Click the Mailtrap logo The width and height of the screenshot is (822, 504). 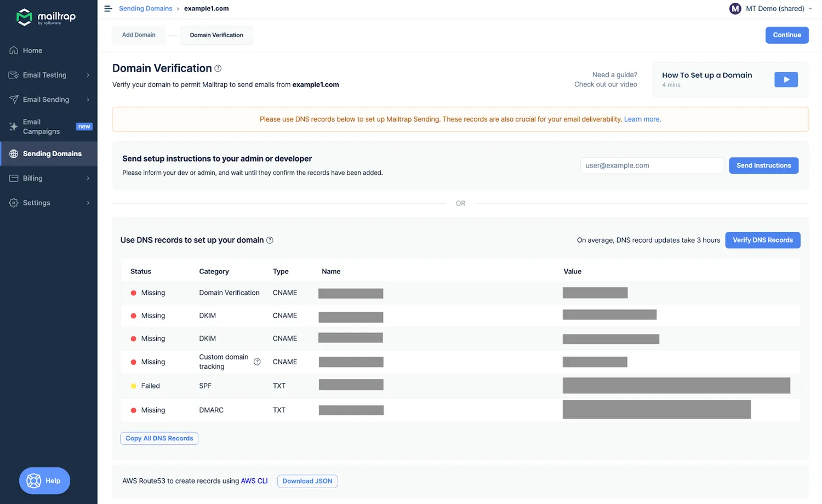pos(46,17)
